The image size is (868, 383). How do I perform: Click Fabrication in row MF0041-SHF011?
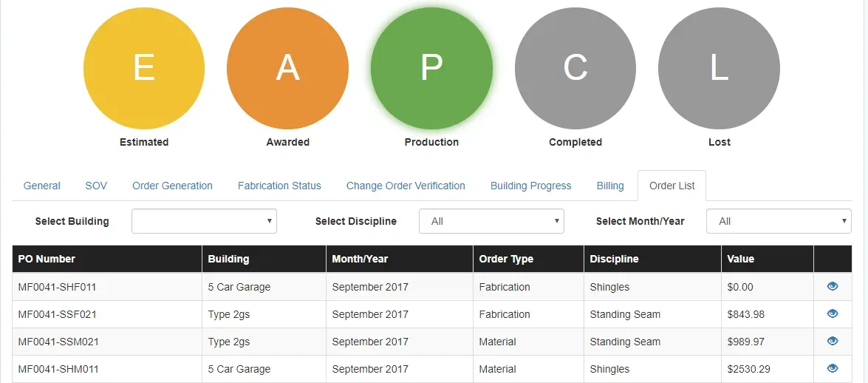pos(505,287)
